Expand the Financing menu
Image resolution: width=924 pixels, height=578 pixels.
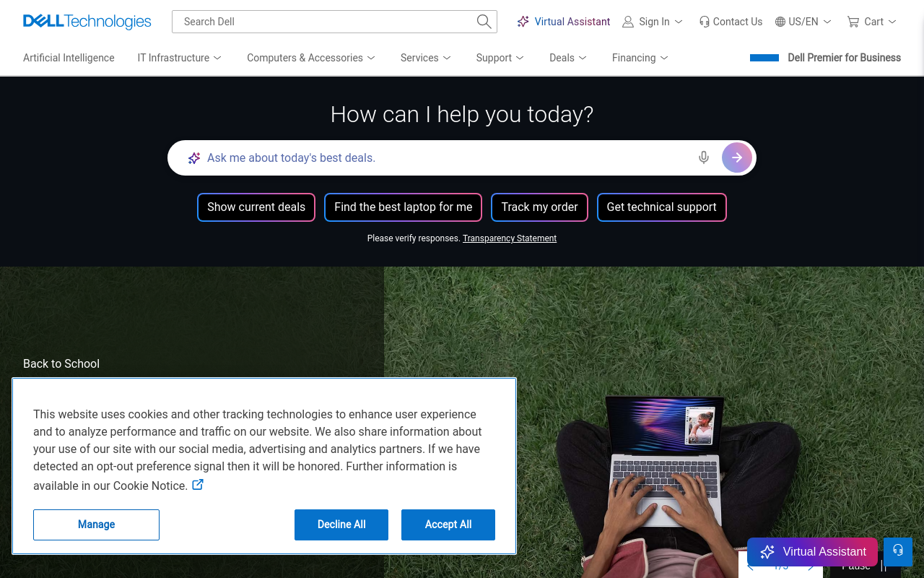click(640, 58)
